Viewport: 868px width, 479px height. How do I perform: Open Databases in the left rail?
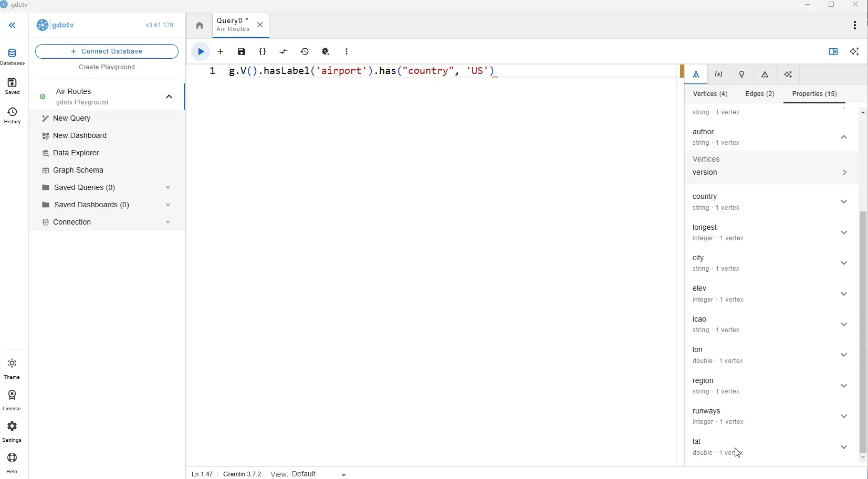[x=12, y=57]
